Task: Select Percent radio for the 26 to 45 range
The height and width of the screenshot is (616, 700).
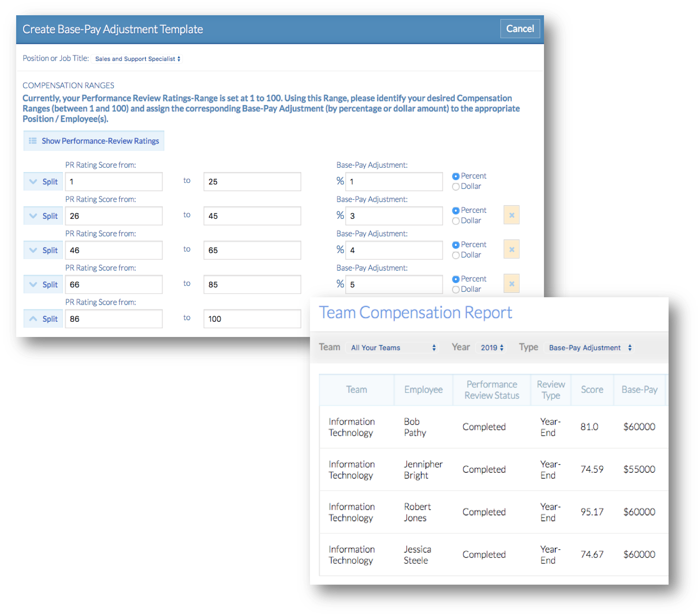Action: click(456, 210)
